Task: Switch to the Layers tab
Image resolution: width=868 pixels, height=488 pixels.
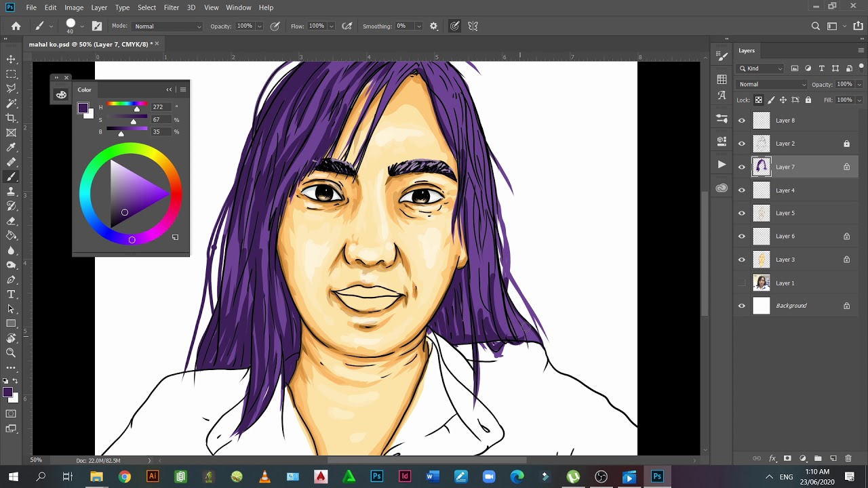Action: click(x=747, y=51)
